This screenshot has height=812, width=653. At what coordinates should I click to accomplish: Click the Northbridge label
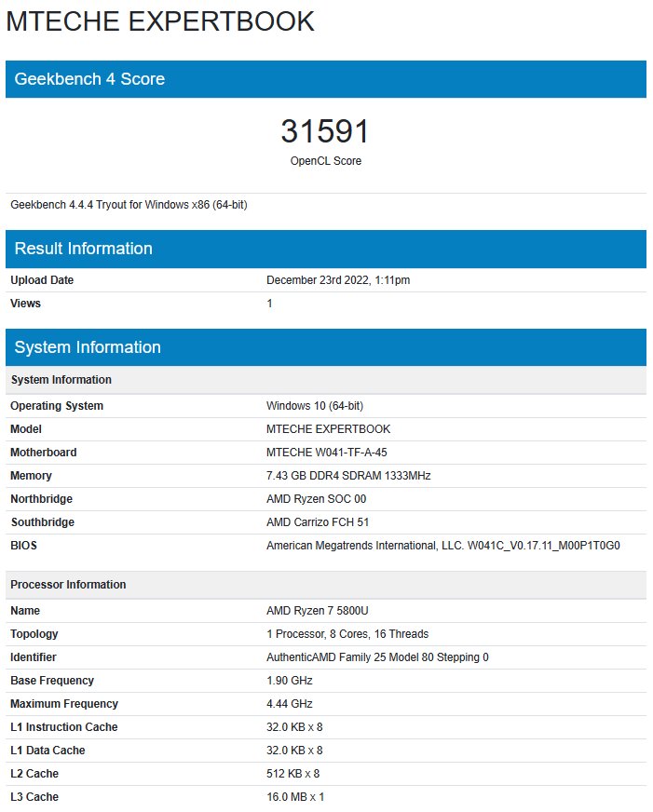click(41, 499)
